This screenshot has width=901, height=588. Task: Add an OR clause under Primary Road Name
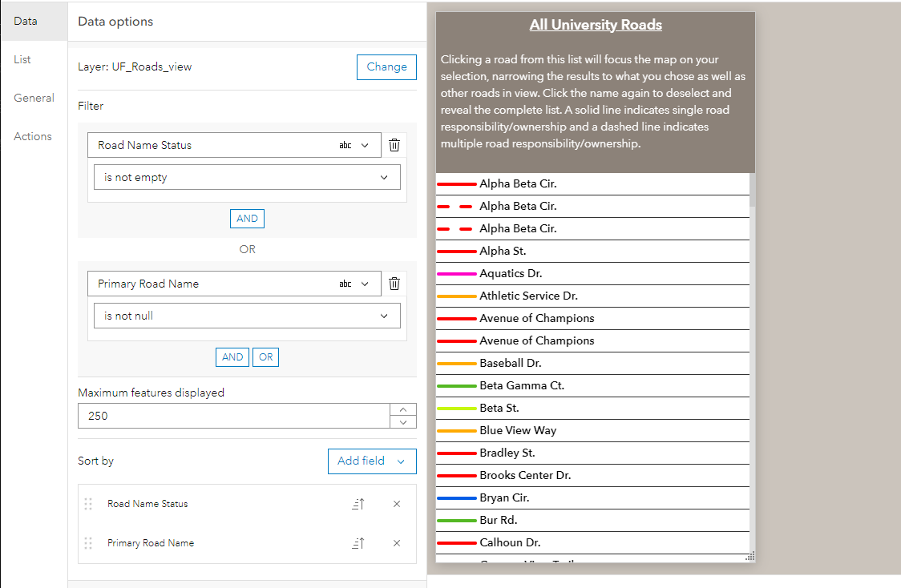[x=265, y=356]
